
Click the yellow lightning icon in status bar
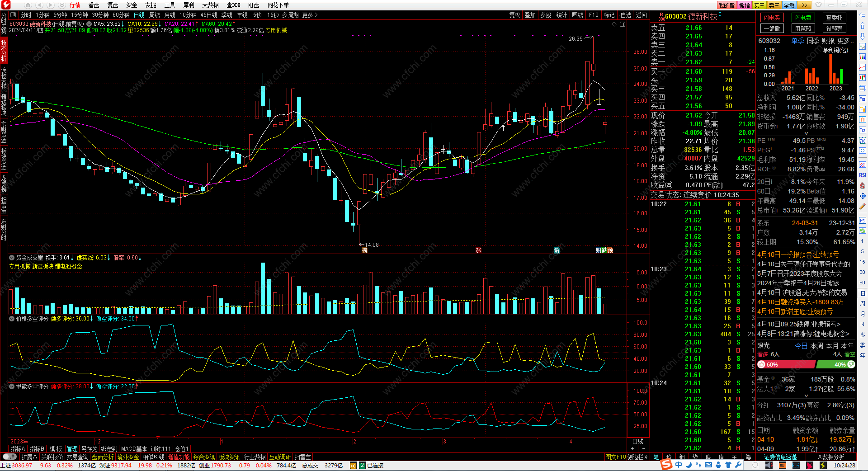pyautogui.click(x=823, y=465)
